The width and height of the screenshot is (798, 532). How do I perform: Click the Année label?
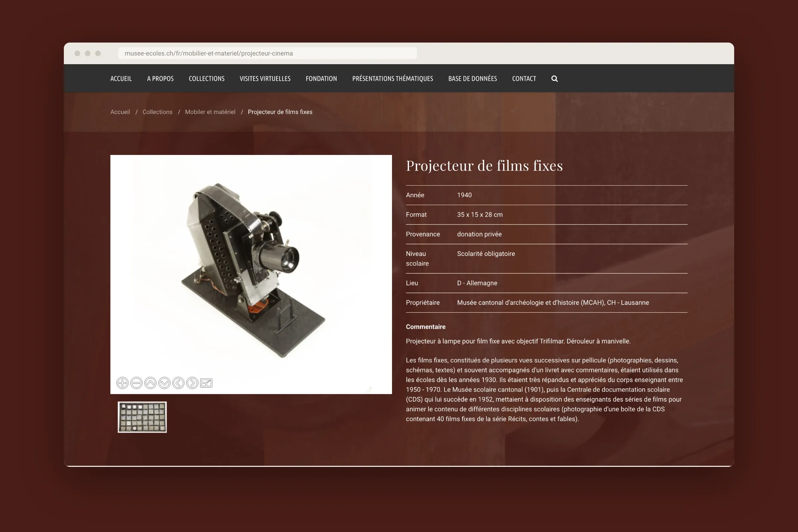point(415,195)
